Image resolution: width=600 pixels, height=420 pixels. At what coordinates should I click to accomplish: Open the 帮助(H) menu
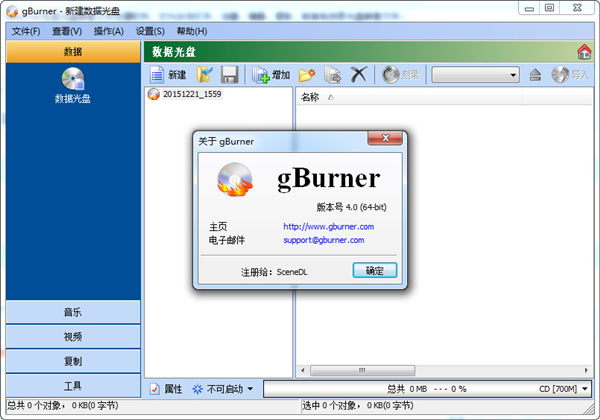pyautogui.click(x=192, y=31)
